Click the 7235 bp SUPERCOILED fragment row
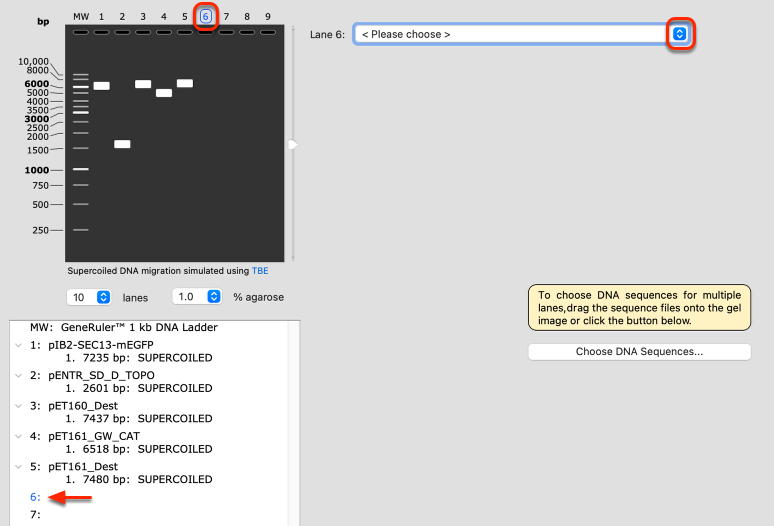This screenshot has width=774, height=526. 139,358
